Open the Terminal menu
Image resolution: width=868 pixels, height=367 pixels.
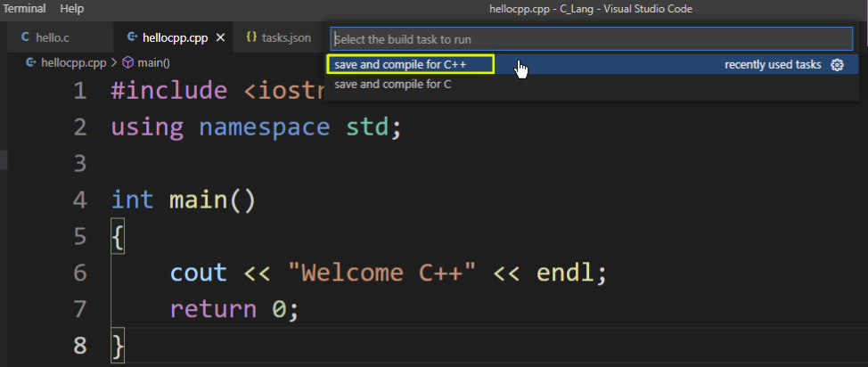pos(24,8)
